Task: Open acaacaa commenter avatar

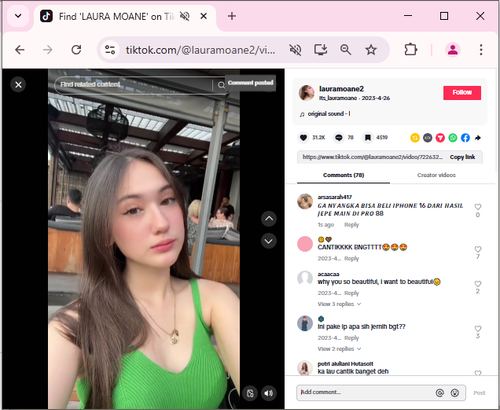Action: [305, 278]
